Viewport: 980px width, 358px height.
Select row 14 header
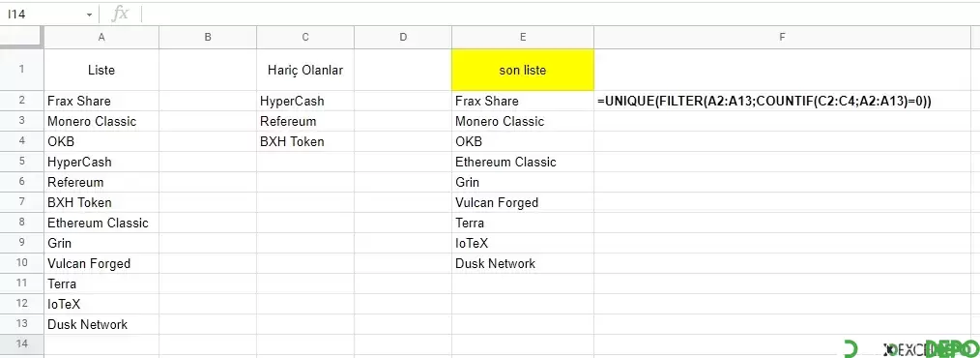tap(22, 344)
